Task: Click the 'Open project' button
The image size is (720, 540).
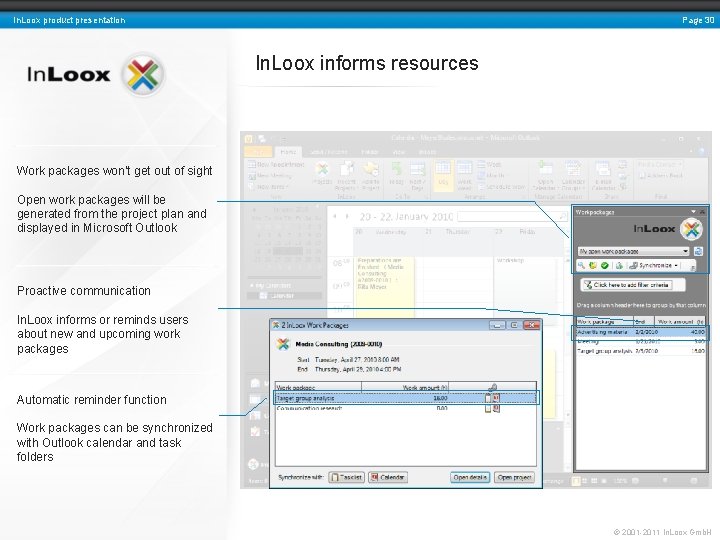Action: point(514,477)
